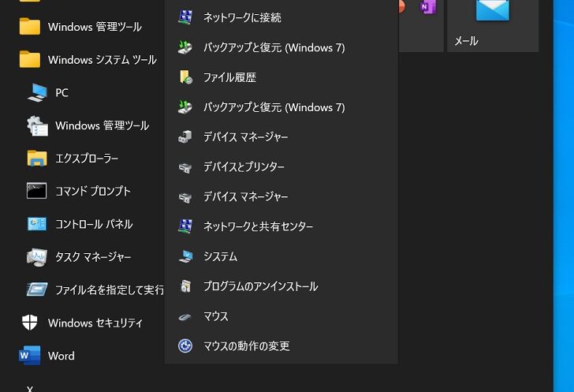
Task: Open コントロール パネル
Action: click(x=82, y=224)
